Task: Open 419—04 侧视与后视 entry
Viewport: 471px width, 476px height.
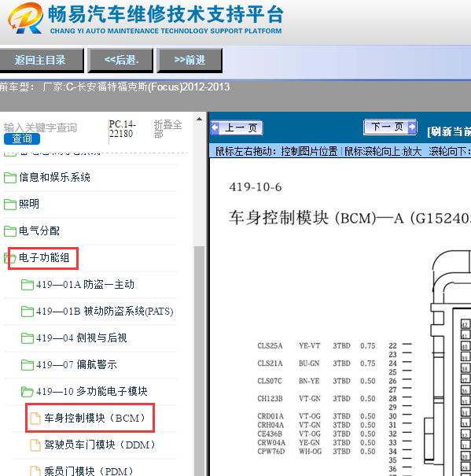Action: (81, 338)
